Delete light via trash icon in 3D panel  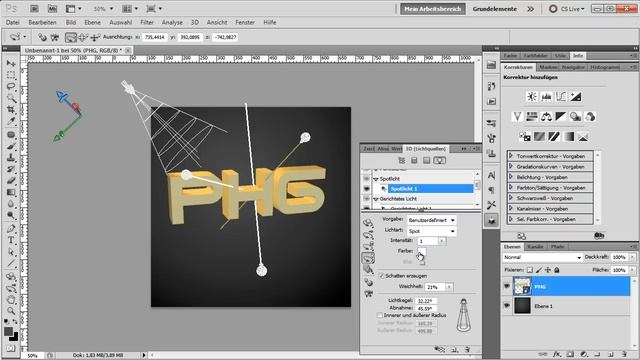[x=468, y=349]
